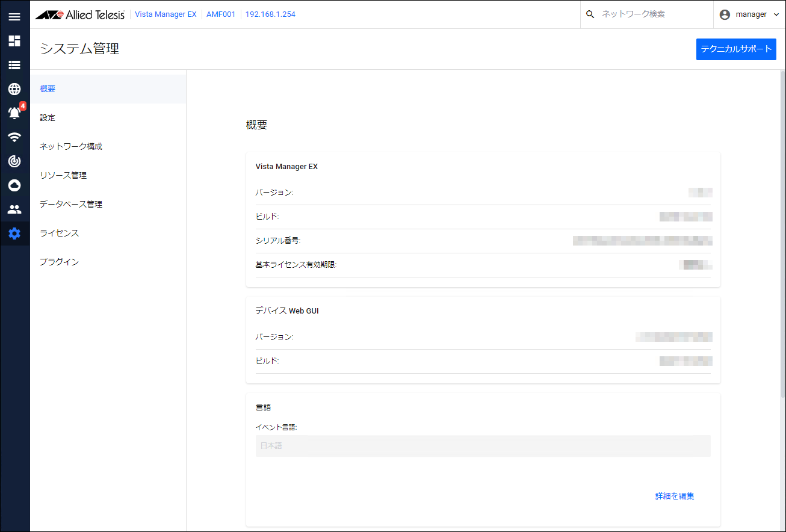Open the manager account dropdown
Image resolution: width=786 pixels, height=532 pixels.
(749, 14)
